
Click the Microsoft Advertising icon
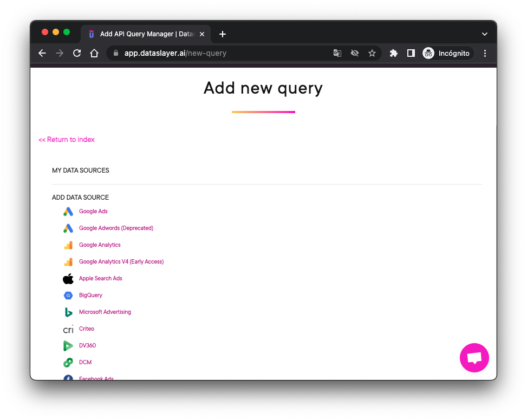68,312
